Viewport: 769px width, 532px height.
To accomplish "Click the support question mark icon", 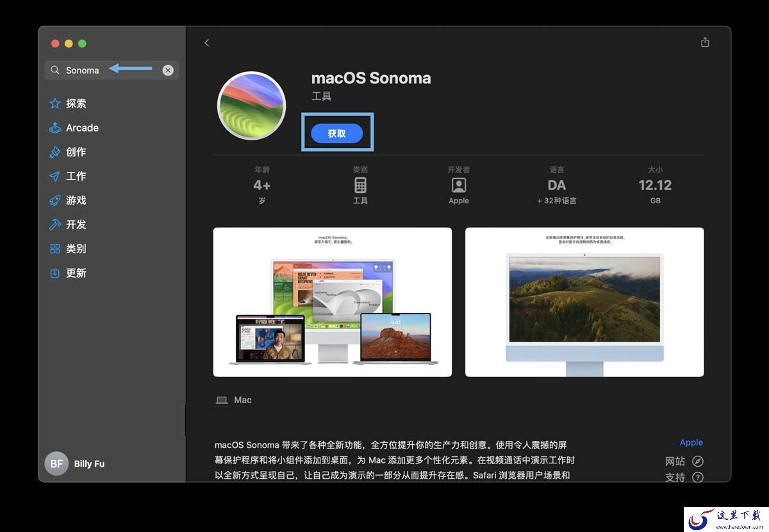I will [x=698, y=478].
